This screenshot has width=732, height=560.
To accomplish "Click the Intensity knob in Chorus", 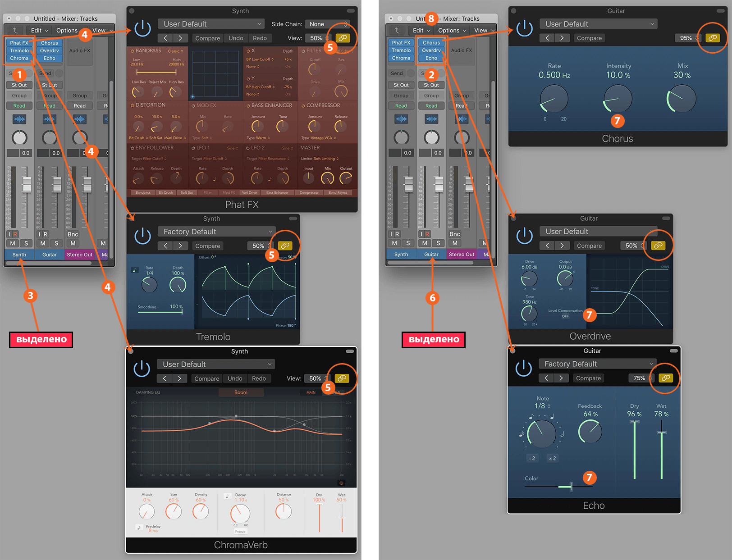I will pos(618,98).
